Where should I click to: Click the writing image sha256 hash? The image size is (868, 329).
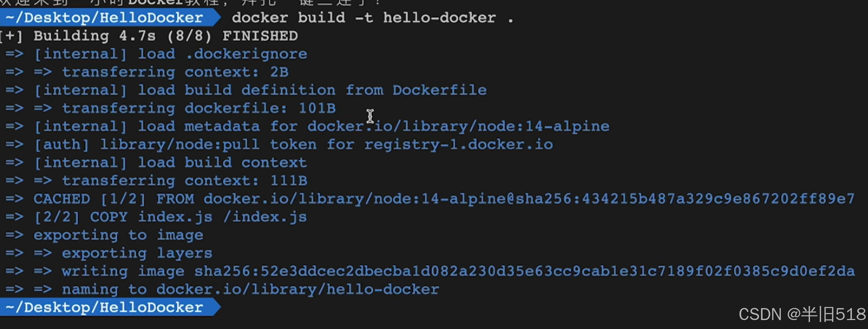pyautogui.click(x=525, y=271)
